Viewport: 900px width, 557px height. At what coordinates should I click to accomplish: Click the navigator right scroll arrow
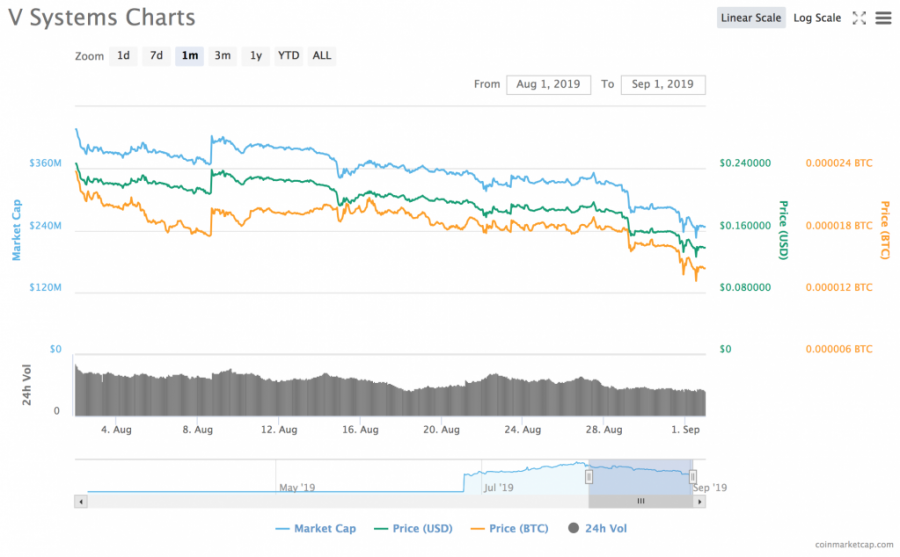699,501
